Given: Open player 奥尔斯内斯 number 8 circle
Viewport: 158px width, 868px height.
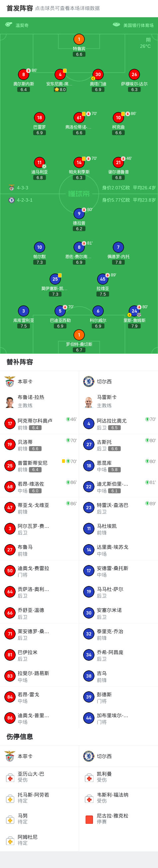Looking at the screenshot, I should click(24, 74).
